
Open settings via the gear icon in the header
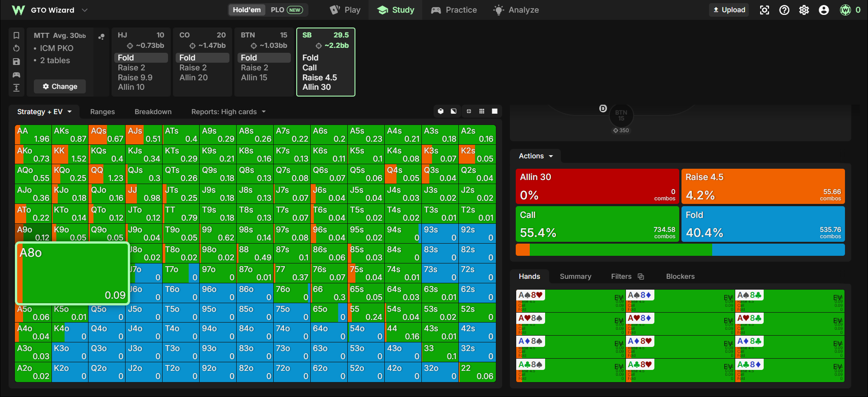[x=804, y=10]
